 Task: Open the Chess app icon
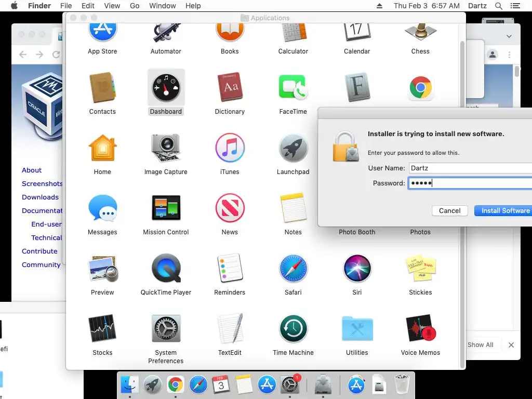click(420, 33)
